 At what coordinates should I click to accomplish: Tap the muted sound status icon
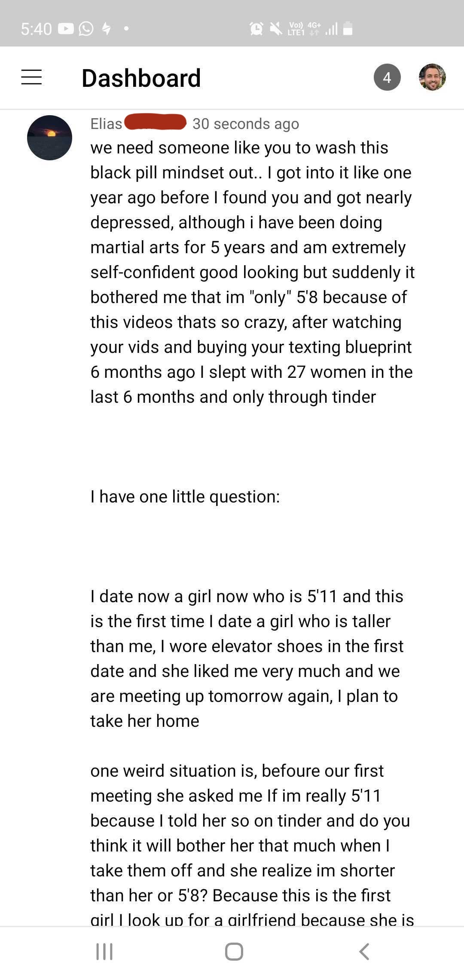click(x=276, y=29)
